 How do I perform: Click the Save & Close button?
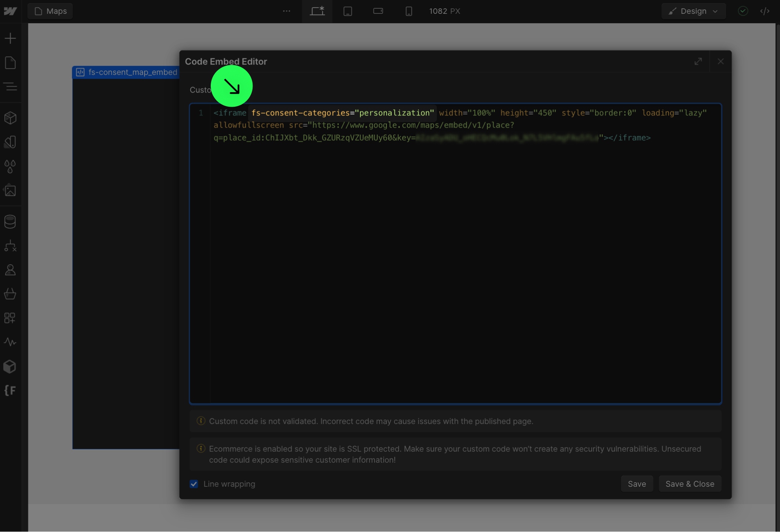tap(690, 484)
